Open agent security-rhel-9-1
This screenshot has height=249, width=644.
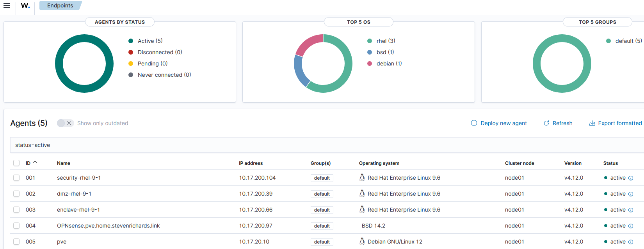(x=79, y=178)
